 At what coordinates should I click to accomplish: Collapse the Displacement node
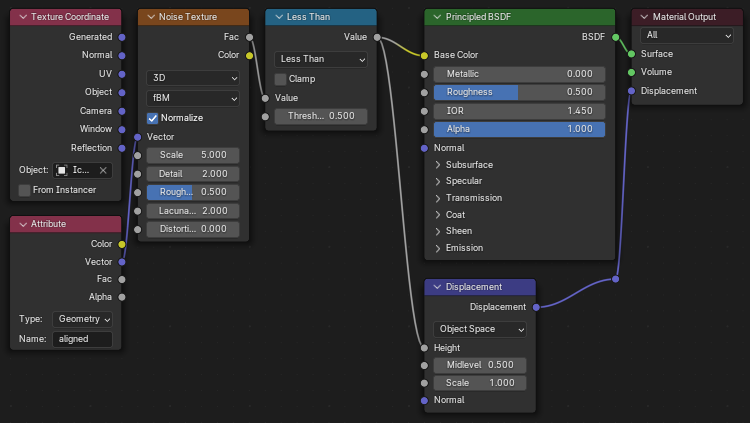[437, 287]
